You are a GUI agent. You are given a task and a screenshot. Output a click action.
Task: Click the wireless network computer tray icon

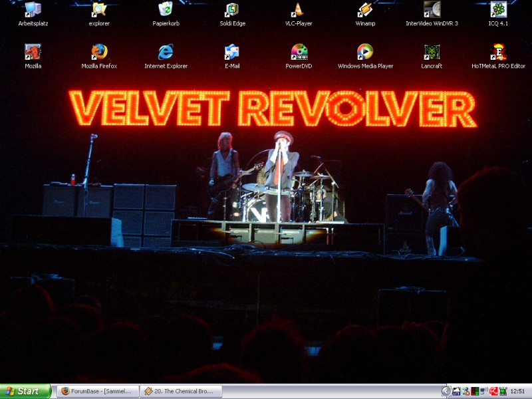click(x=484, y=392)
